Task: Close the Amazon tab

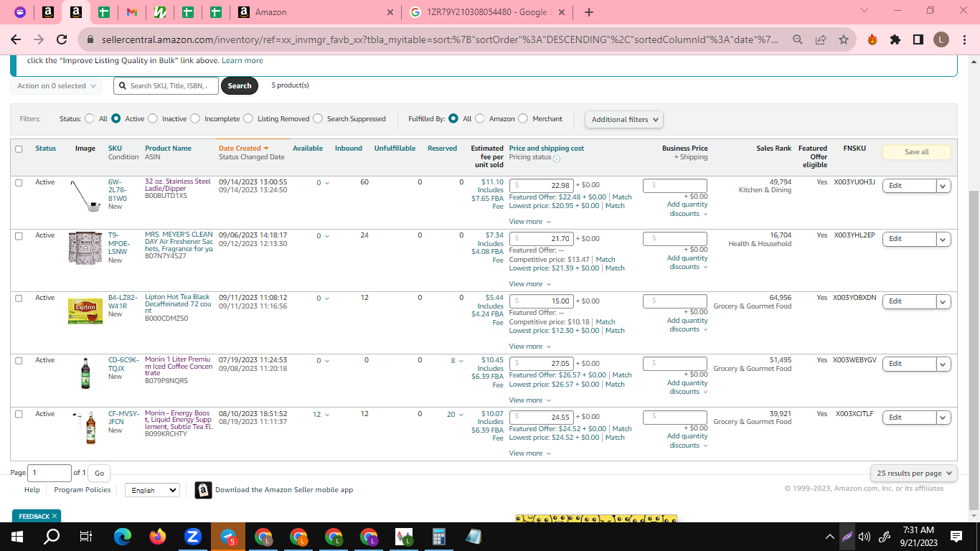Action: [390, 12]
